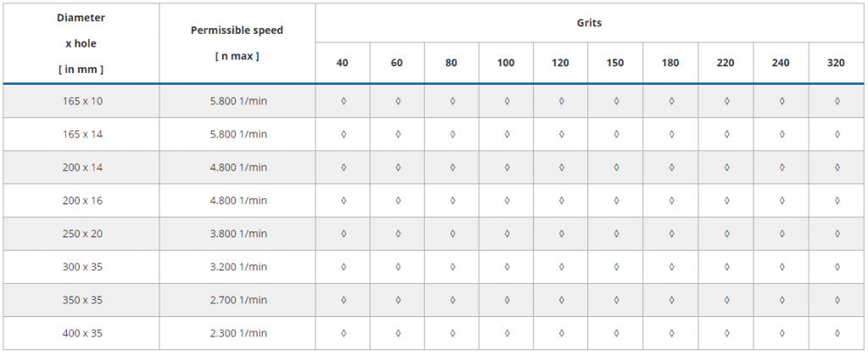Click the Grits column group header
868x356 pixels.
coord(589,23)
